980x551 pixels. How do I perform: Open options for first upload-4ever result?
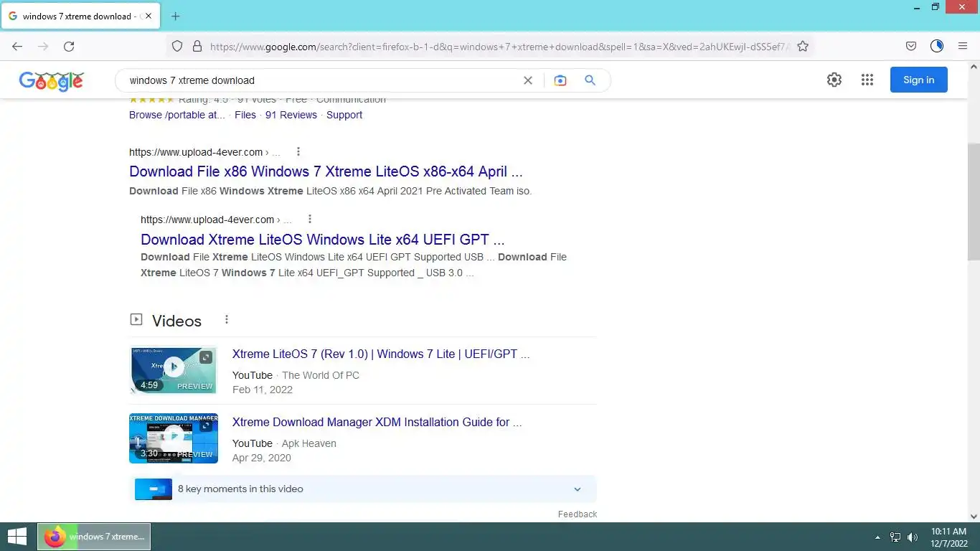pyautogui.click(x=298, y=151)
